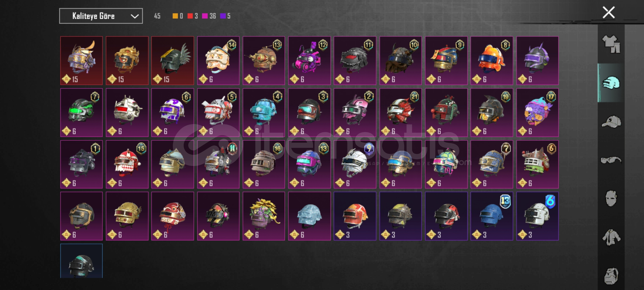Screen dimensions: 644x290
Task: Open the backpack category icon
Action: [x=611, y=276]
